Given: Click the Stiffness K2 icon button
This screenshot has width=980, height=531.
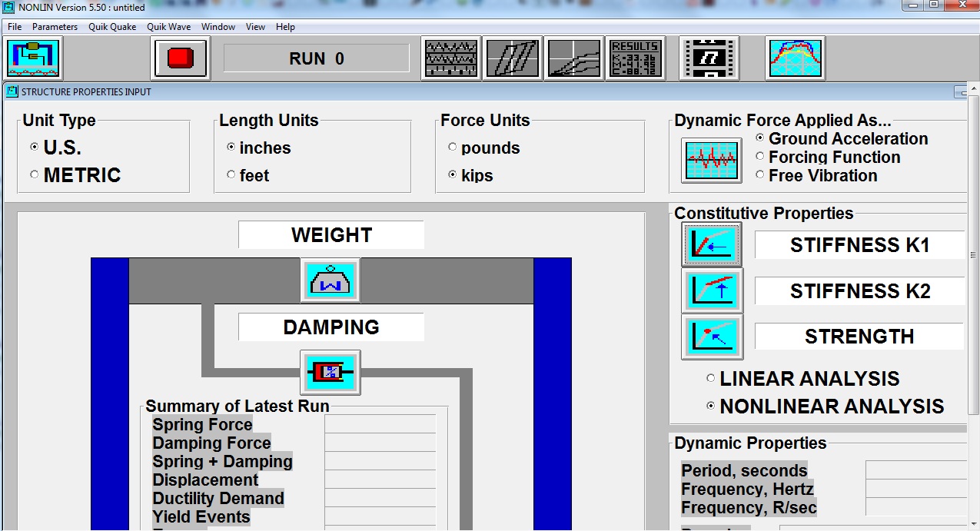Looking at the screenshot, I should pyautogui.click(x=712, y=291).
